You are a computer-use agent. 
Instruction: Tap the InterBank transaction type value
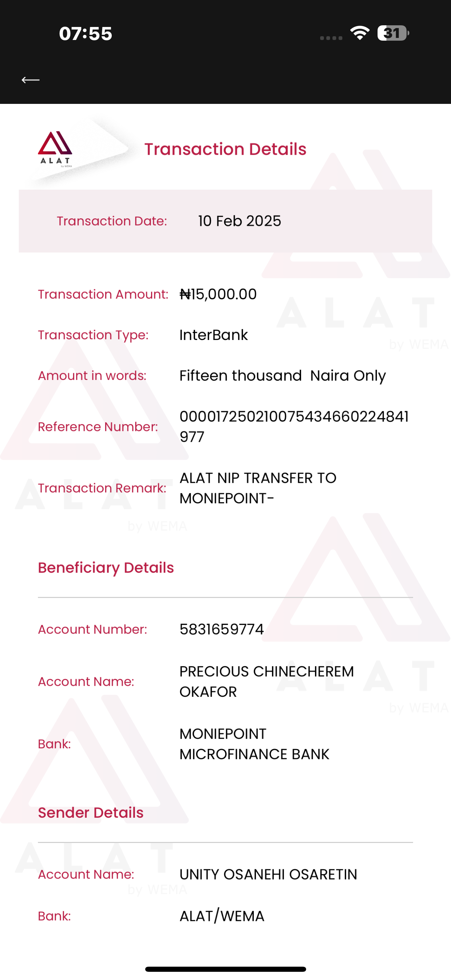tap(213, 335)
